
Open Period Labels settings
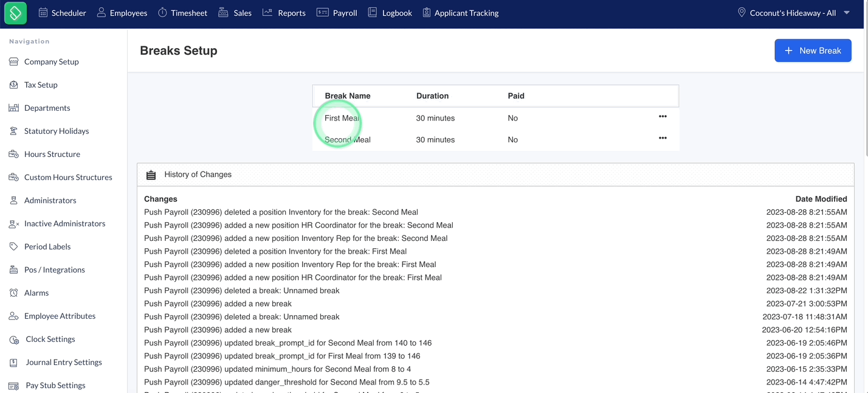click(47, 246)
